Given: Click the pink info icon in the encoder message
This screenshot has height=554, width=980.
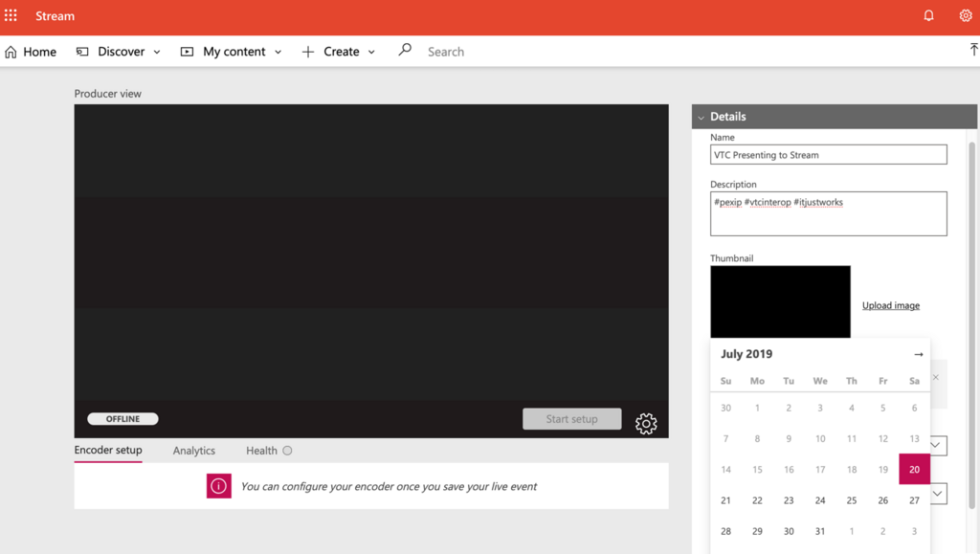Looking at the screenshot, I should click(219, 486).
